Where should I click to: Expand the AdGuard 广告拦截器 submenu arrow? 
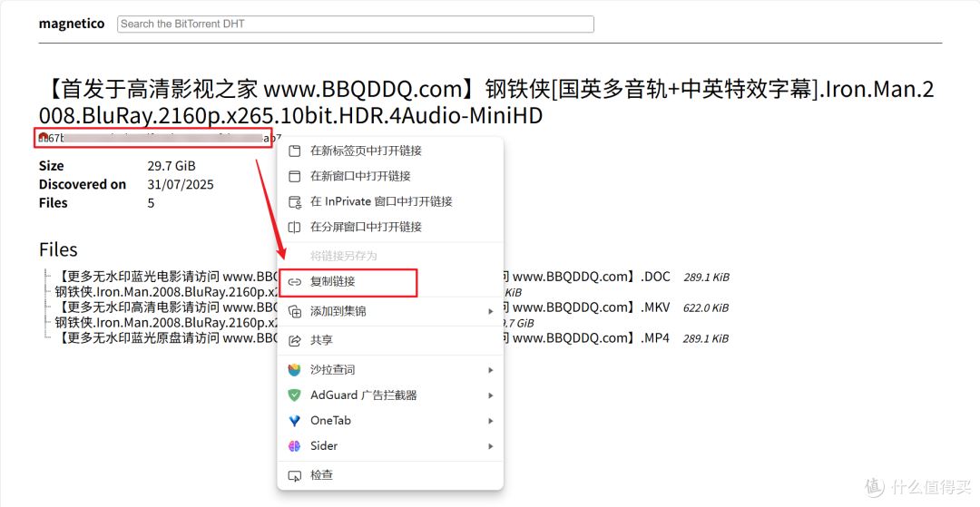click(491, 395)
